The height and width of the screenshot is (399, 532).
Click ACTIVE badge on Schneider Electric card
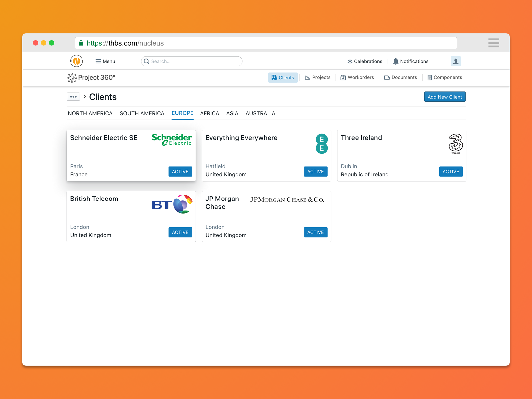(180, 172)
